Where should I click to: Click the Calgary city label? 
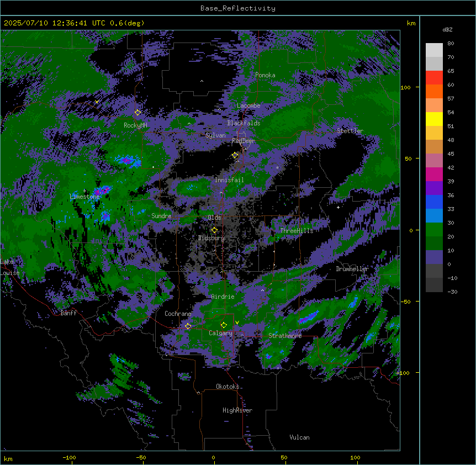(221, 333)
